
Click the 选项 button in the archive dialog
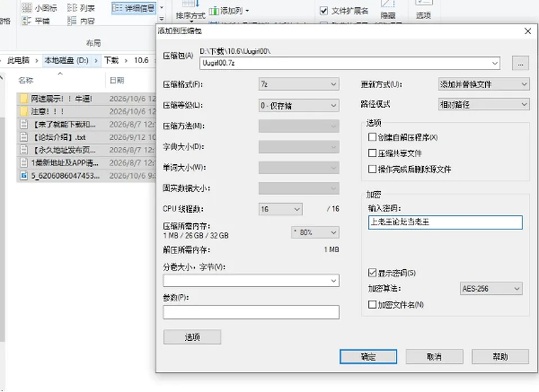(x=192, y=337)
